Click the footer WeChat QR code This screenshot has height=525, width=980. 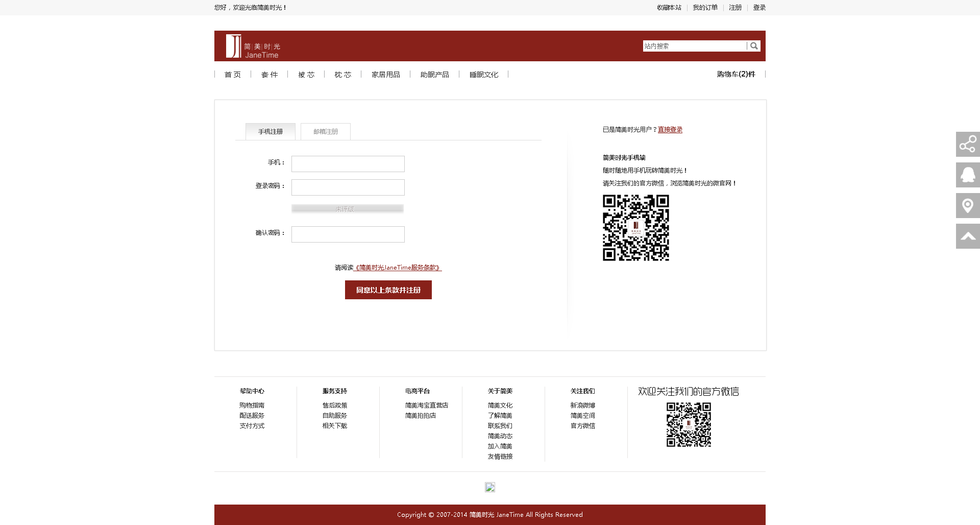tap(689, 424)
